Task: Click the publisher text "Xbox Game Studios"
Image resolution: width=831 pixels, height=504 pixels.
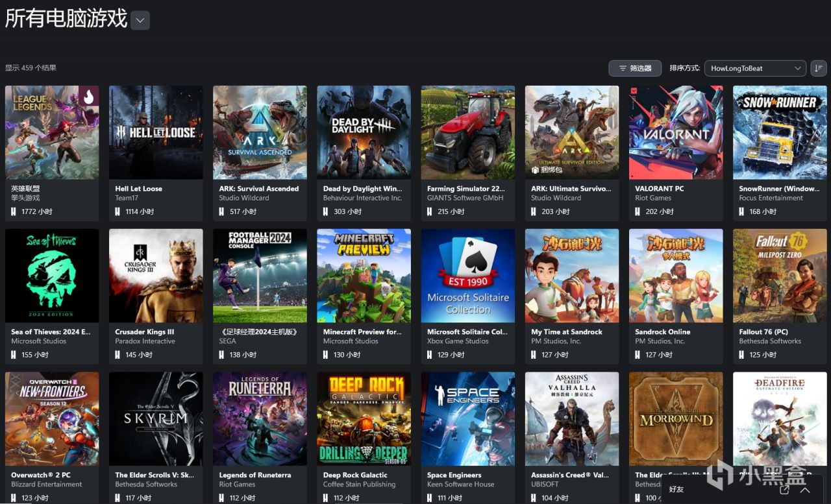Action: click(x=458, y=341)
